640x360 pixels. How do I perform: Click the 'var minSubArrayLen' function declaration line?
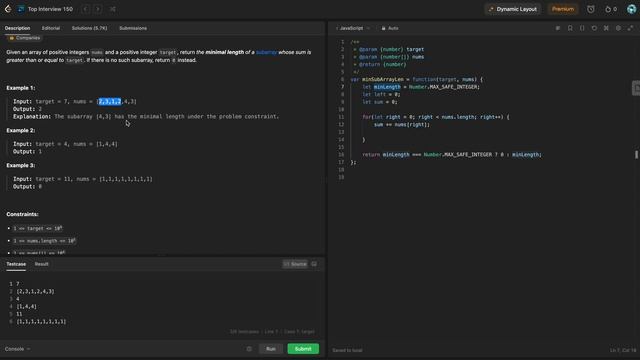[x=417, y=80]
